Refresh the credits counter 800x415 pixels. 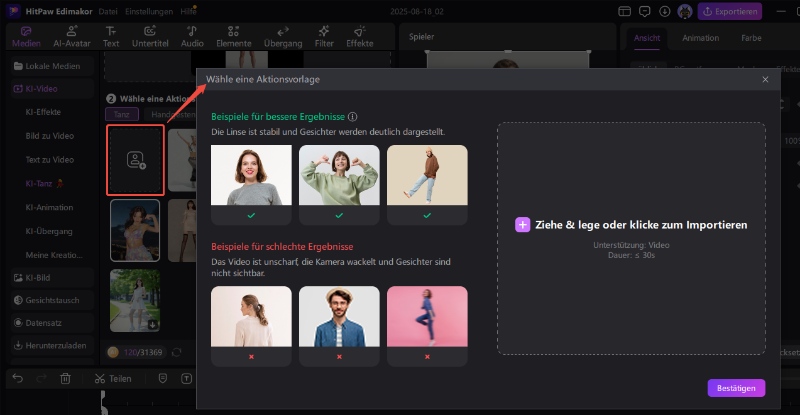pos(177,352)
